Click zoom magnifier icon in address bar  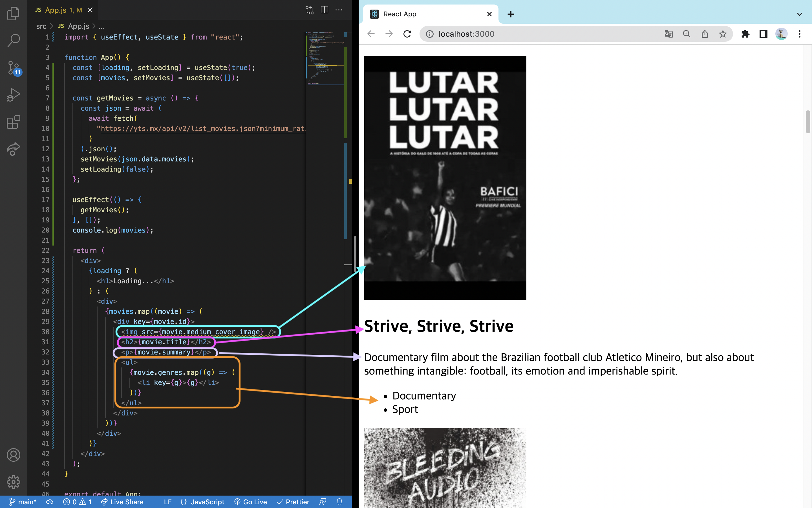tap(687, 34)
